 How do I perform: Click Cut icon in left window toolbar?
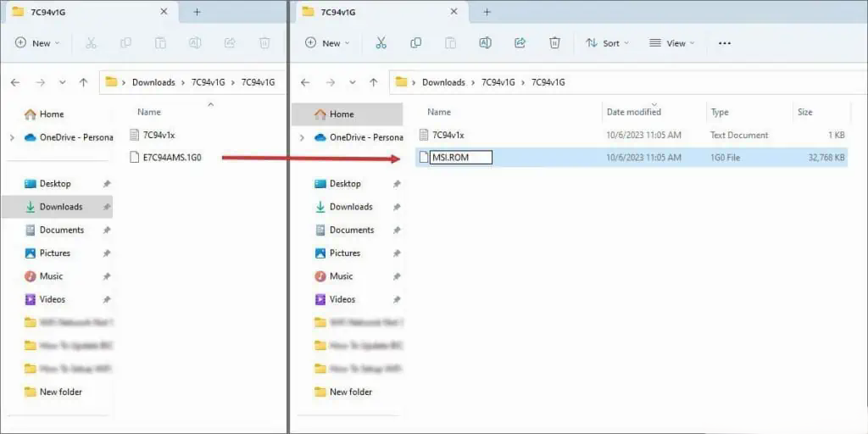tap(91, 43)
